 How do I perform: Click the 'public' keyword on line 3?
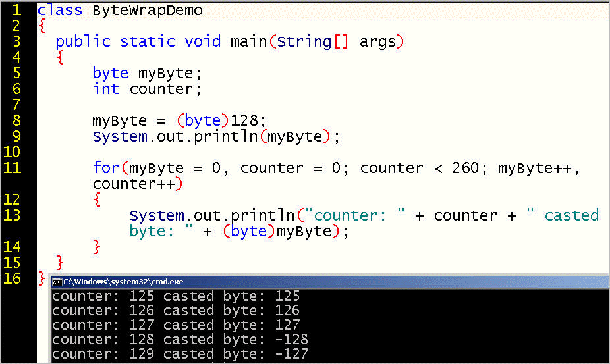83,41
